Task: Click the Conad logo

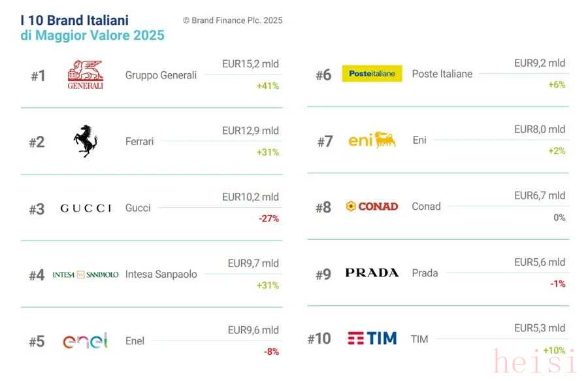Action: (372, 207)
